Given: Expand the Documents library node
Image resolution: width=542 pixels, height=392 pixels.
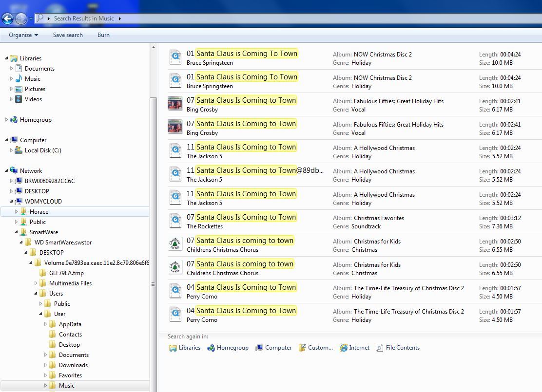Looking at the screenshot, I should coord(11,68).
